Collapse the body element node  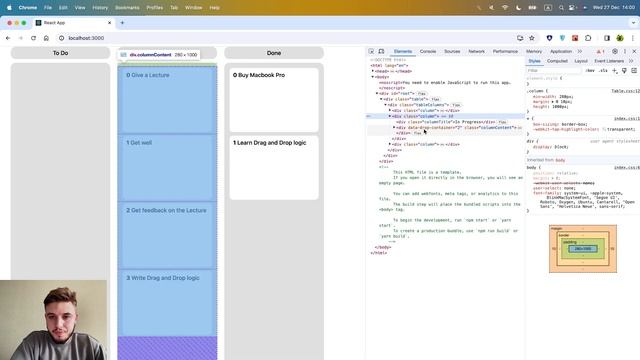373,77
